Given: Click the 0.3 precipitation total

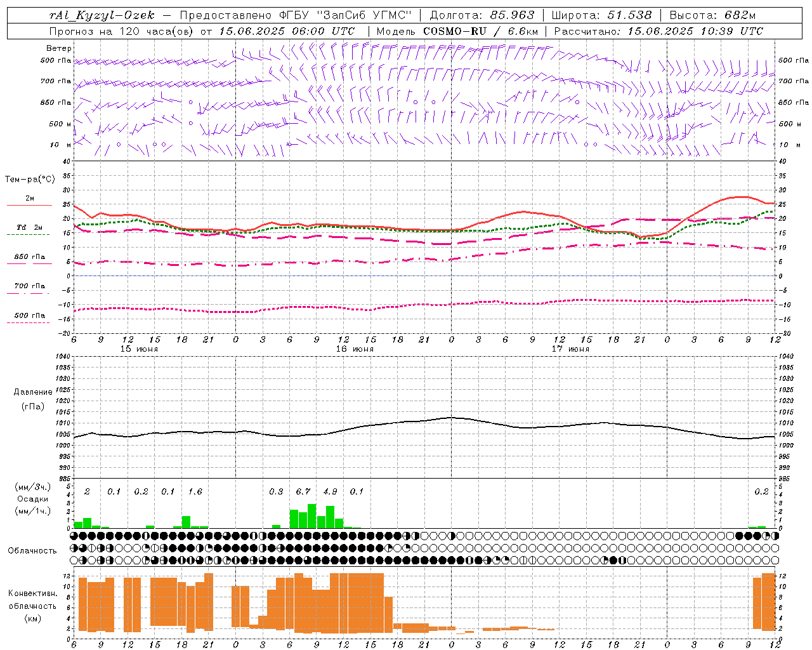Looking at the screenshot, I should (276, 491).
